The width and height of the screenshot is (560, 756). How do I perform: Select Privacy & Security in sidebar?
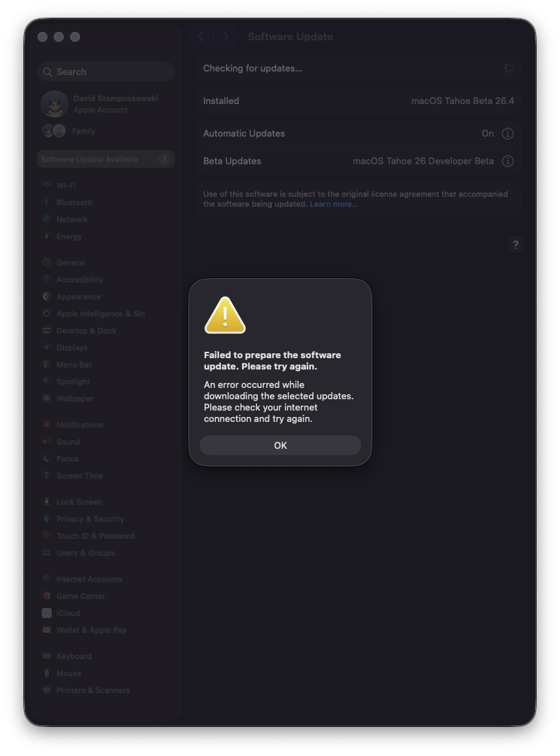(90, 519)
